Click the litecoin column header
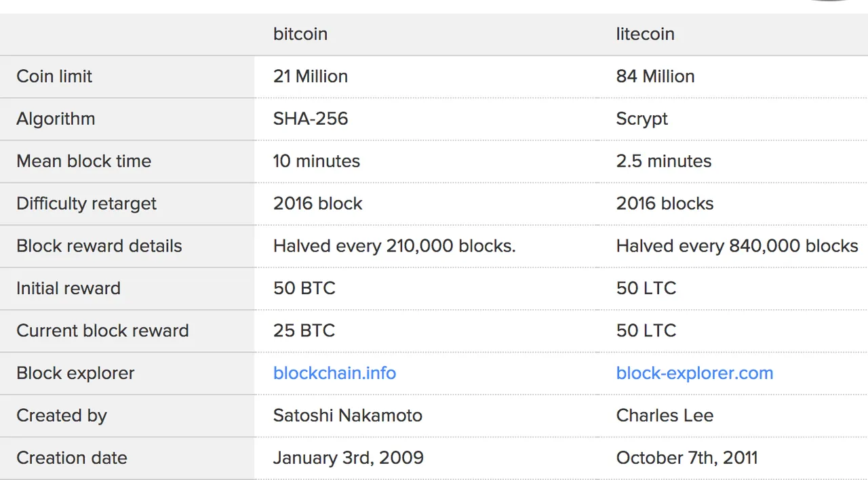868x480 pixels. 645,34
